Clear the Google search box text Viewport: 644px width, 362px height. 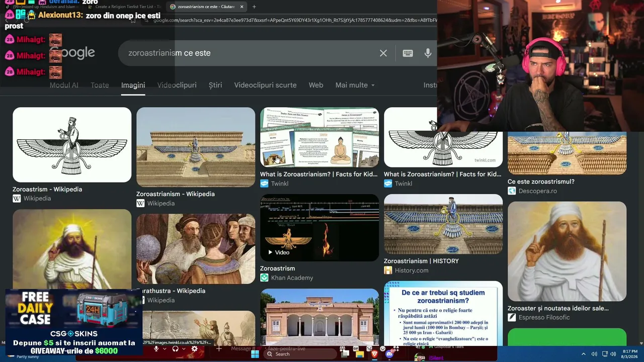tap(383, 53)
